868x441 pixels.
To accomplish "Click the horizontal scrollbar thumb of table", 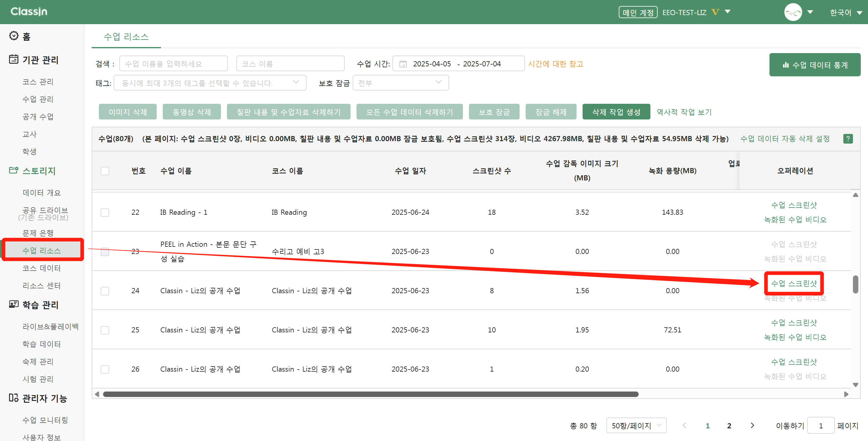I will (371, 394).
